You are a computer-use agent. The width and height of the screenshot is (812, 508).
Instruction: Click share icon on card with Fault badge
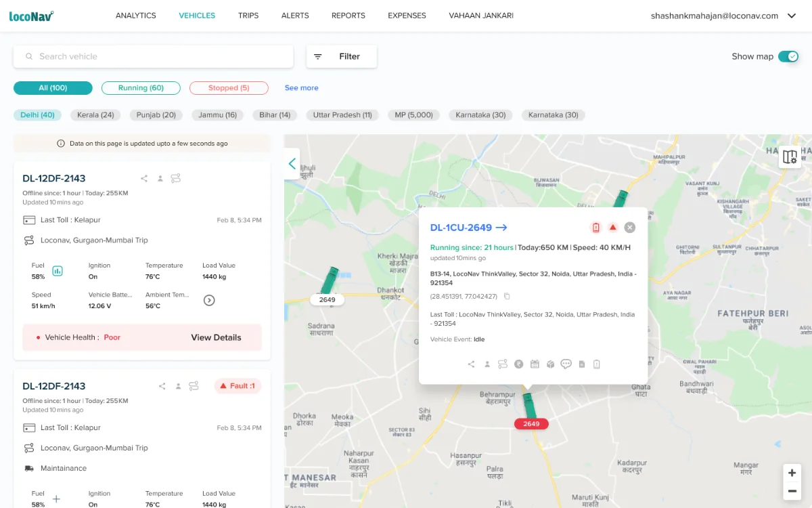(162, 386)
